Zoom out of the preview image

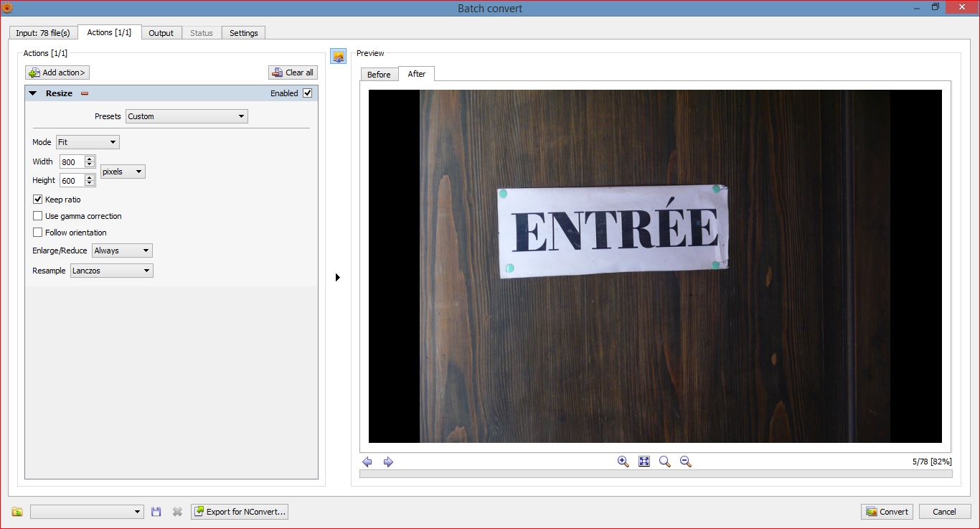click(685, 462)
